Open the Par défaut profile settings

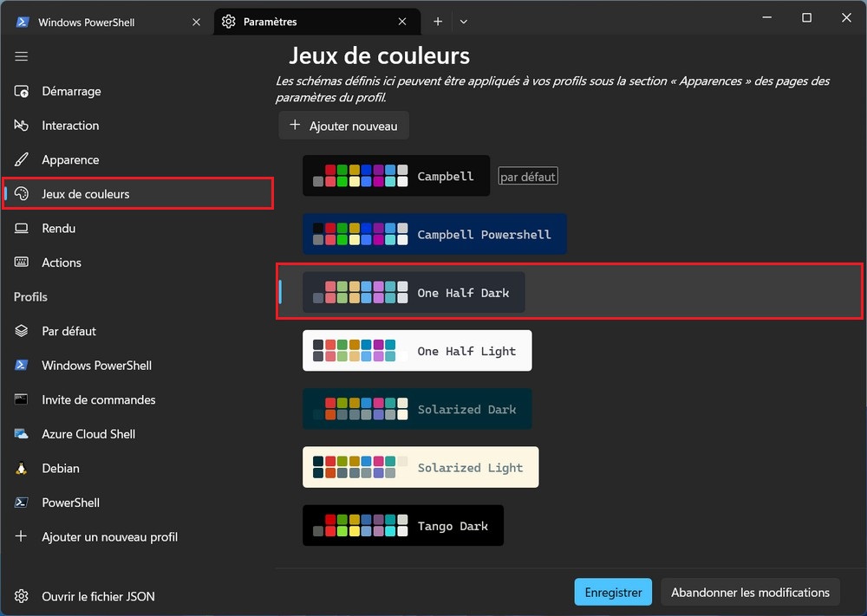point(138,331)
